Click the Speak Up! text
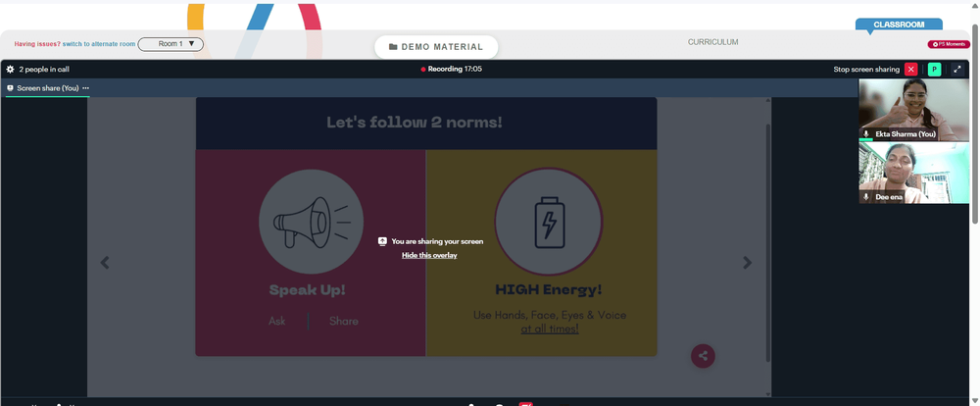Screen dimensions: 980x406 pyautogui.click(x=307, y=290)
